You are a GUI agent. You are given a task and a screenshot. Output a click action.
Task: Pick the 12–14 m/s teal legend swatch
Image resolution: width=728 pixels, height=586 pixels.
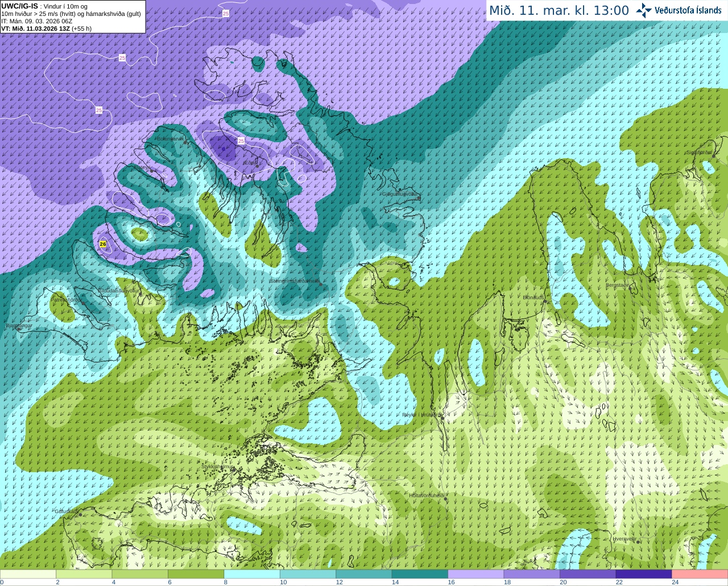click(x=364, y=574)
